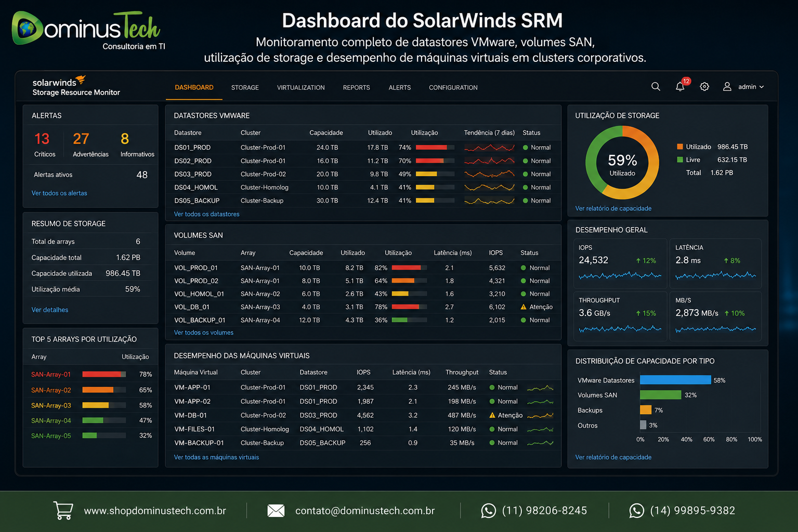Image resolution: width=798 pixels, height=532 pixels.
Task: Click the SAN-Array-01 utilization bar
Action: pyautogui.click(x=104, y=374)
